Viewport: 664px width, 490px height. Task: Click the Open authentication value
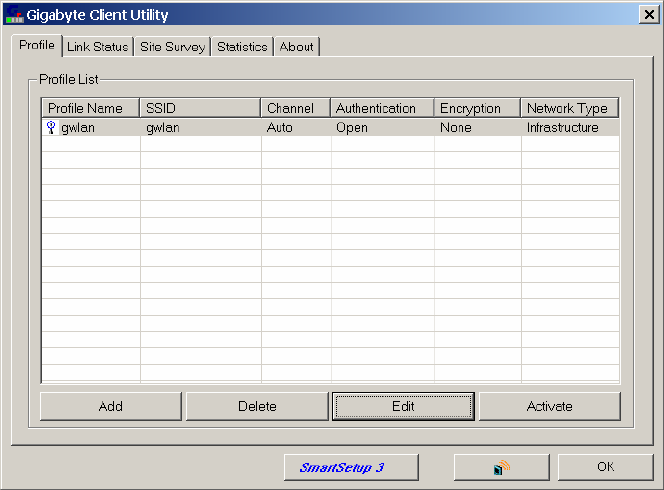pyautogui.click(x=352, y=127)
